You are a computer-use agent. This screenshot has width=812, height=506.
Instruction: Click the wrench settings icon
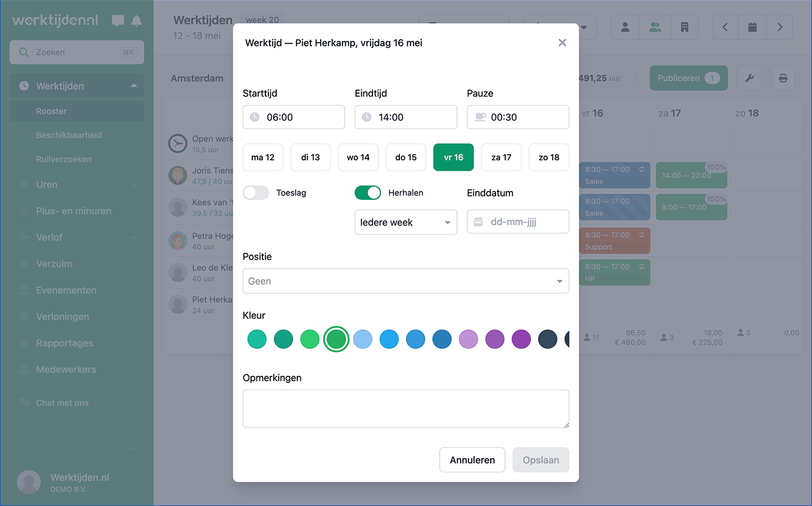[x=749, y=78]
